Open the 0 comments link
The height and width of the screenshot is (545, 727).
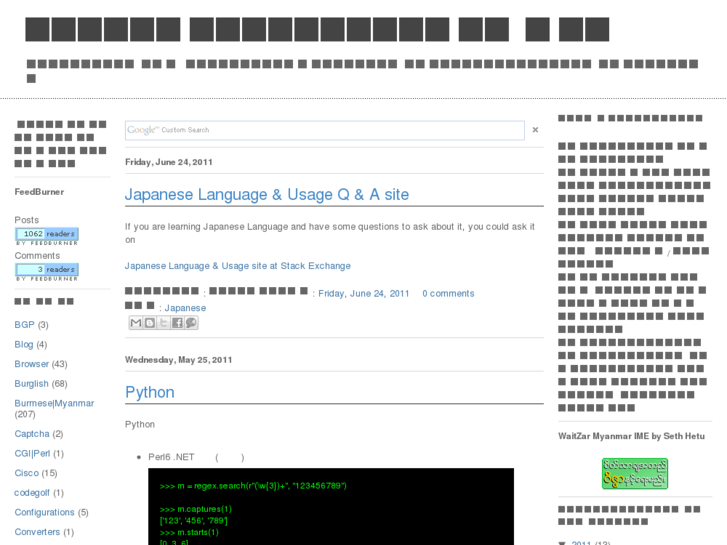[448, 294]
